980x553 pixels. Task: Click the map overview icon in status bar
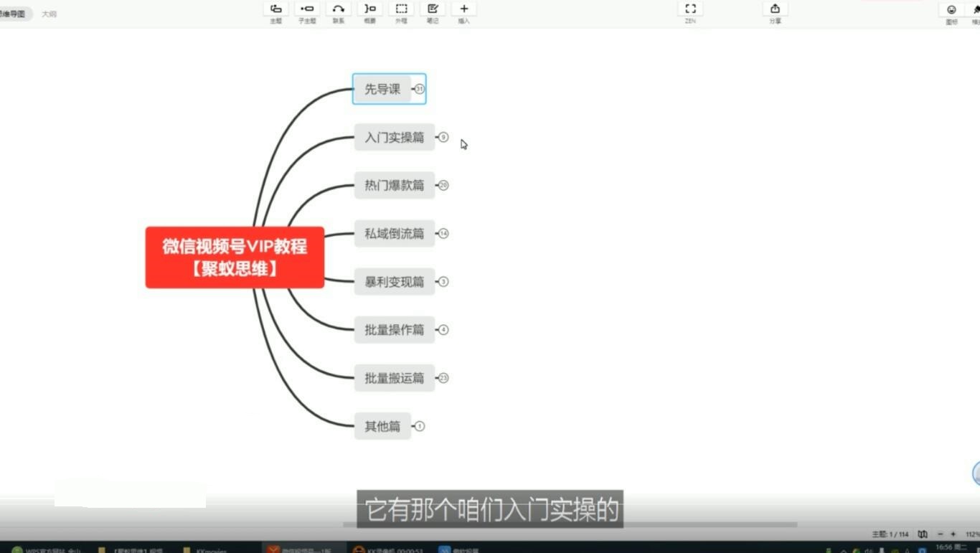(x=923, y=534)
